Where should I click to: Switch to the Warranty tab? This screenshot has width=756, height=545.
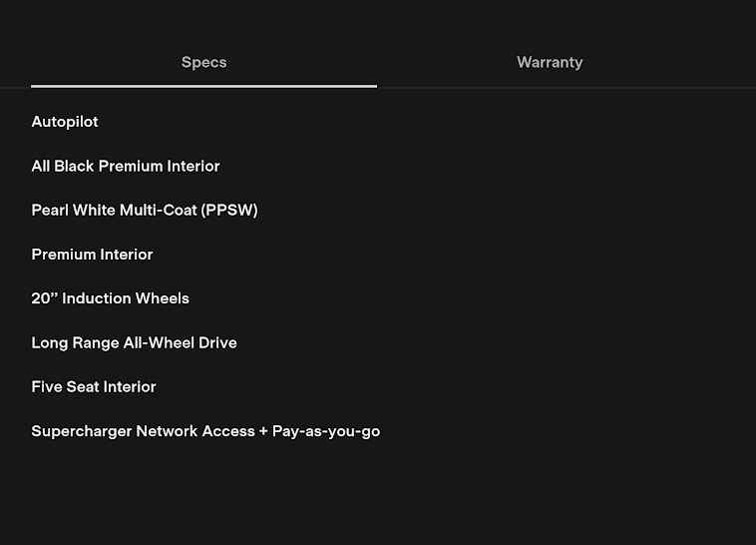point(550,62)
